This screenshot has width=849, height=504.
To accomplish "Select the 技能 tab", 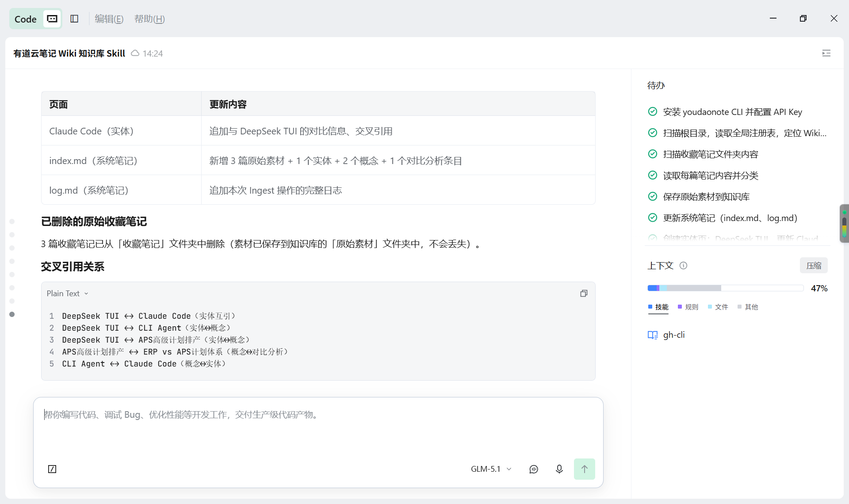I will (658, 307).
